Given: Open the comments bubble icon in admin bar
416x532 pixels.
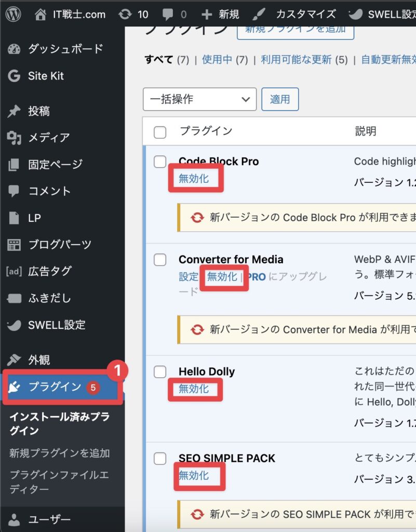Looking at the screenshot, I should (x=168, y=14).
